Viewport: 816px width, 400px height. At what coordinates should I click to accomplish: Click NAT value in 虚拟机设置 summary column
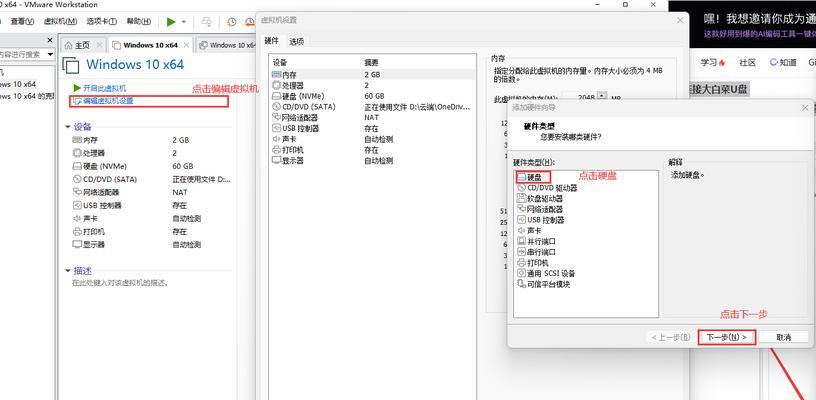click(x=372, y=118)
